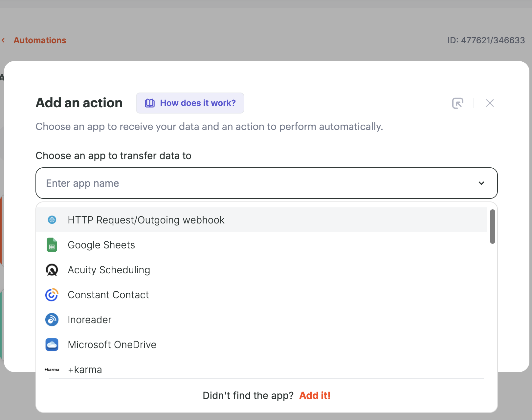Click the collapse dialog arrow icon
The width and height of the screenshot is (532, 420).
coord(458,103)
